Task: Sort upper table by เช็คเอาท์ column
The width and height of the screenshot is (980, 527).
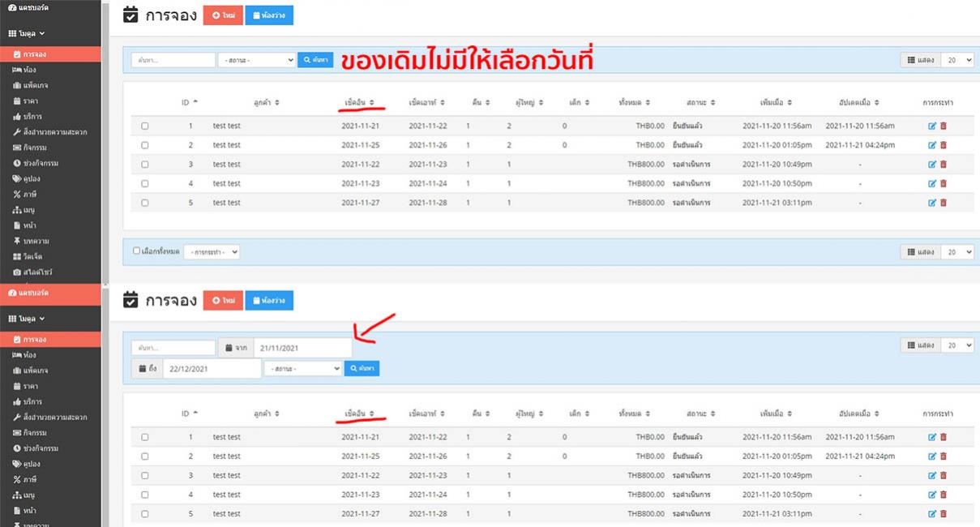Action: [x=427, y=103]
